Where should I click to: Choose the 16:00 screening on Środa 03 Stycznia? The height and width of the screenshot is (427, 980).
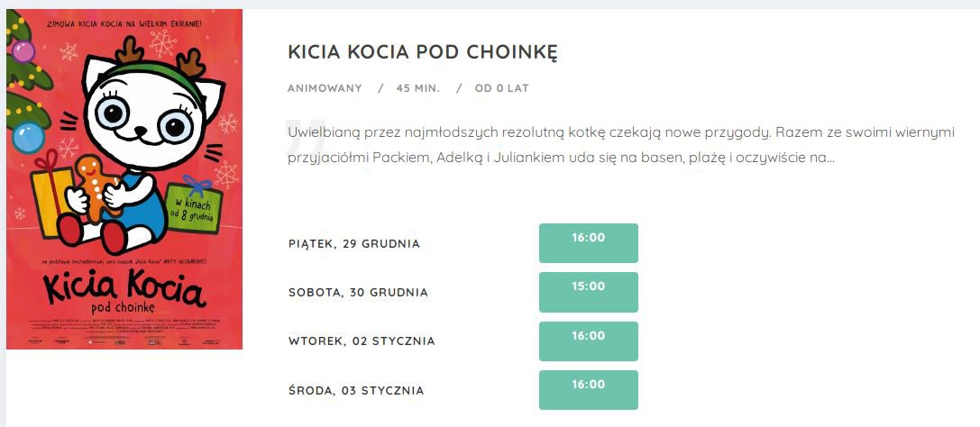pos(588,390)
